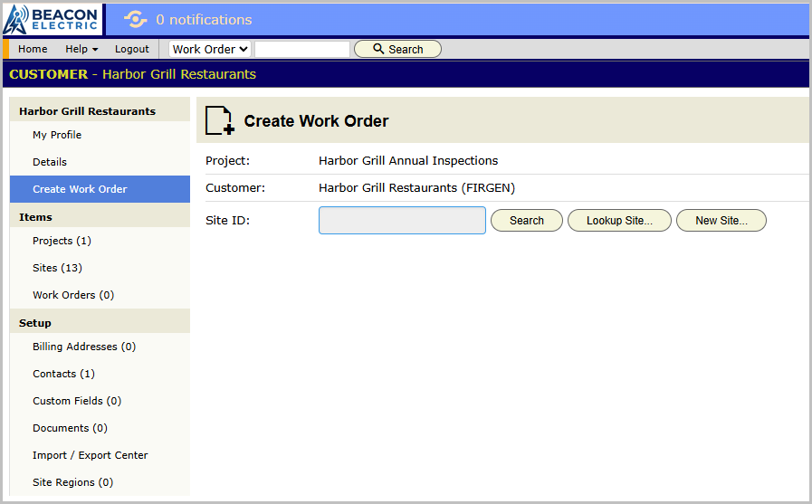Click the New Site... button
The width and height of the screenshot is (812, 504).
pyautogui.click(x=721, y=221)
